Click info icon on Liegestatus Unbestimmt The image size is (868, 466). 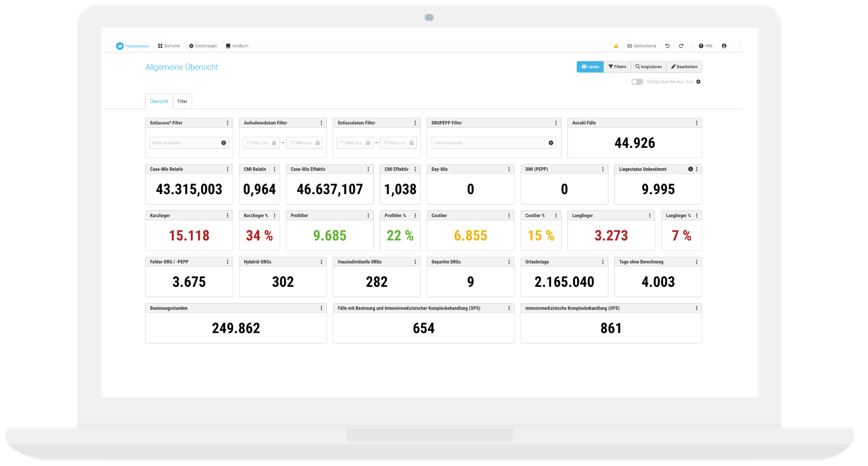point(690,169)
